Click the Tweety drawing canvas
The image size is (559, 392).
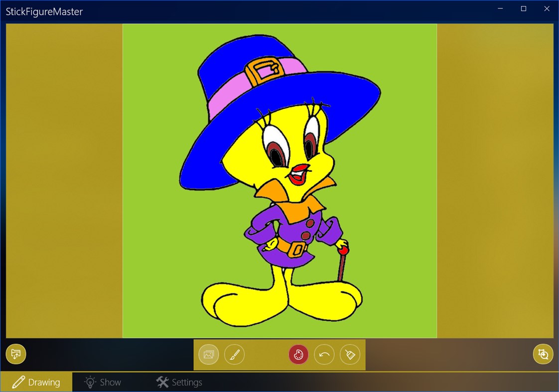(280, 181)
